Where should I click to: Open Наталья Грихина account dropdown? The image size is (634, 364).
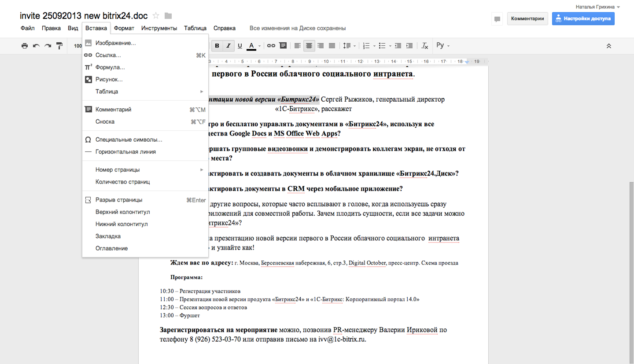pyautogui.click(x=597, y=7)
